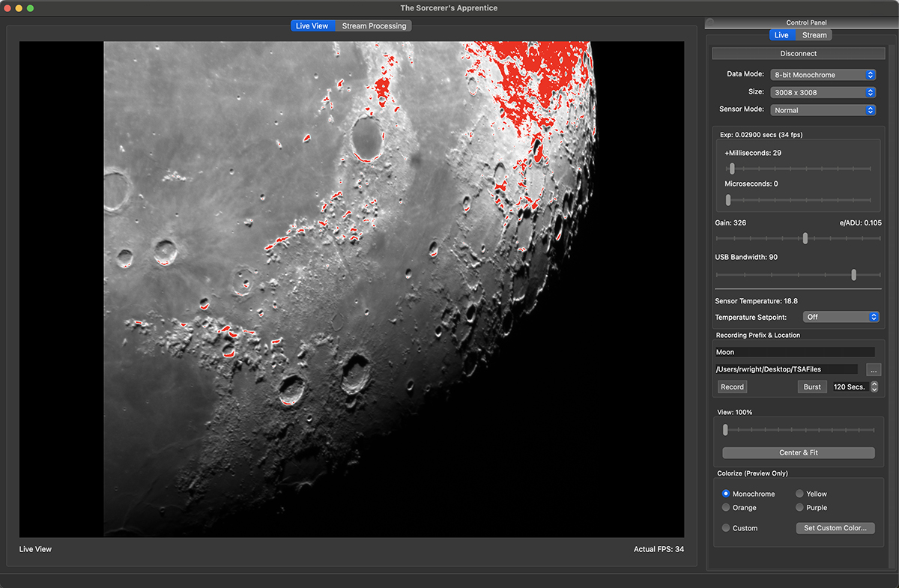Image resolution: width=899 pixels, height=588 pixels.
Task: Select the Live View tab
Action: click(312, 26)
